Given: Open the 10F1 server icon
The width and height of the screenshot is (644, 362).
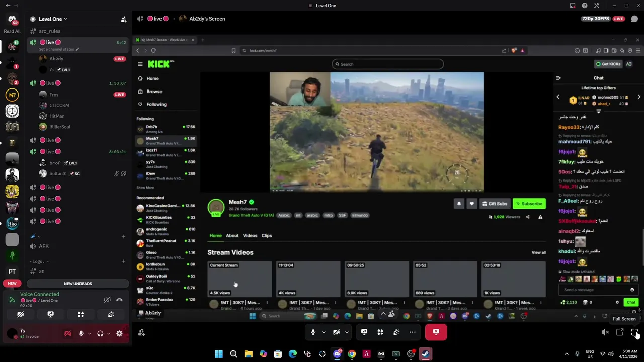Looking at the screenshot, I should coord(12,127).
